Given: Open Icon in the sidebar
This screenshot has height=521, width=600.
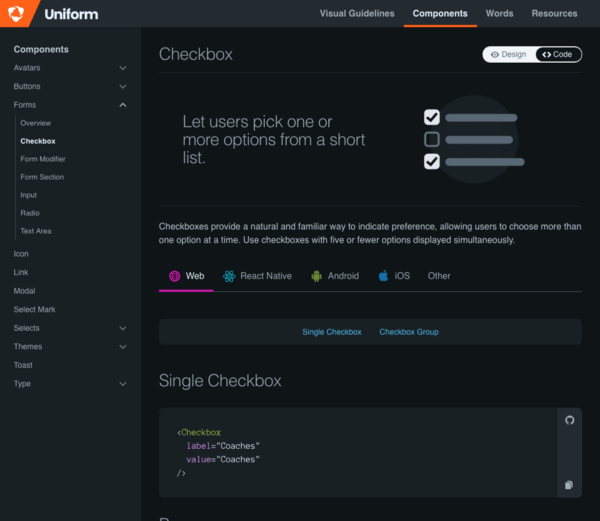Looking at the screenshot, I should 21,254.
